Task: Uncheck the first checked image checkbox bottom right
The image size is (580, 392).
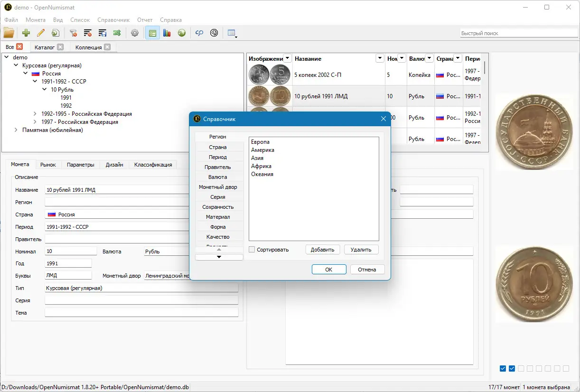Action: [x=503, y=368]
